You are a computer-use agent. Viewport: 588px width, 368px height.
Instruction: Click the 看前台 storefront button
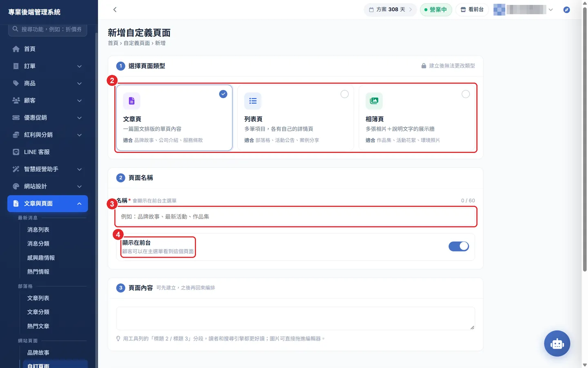[472, 9]
